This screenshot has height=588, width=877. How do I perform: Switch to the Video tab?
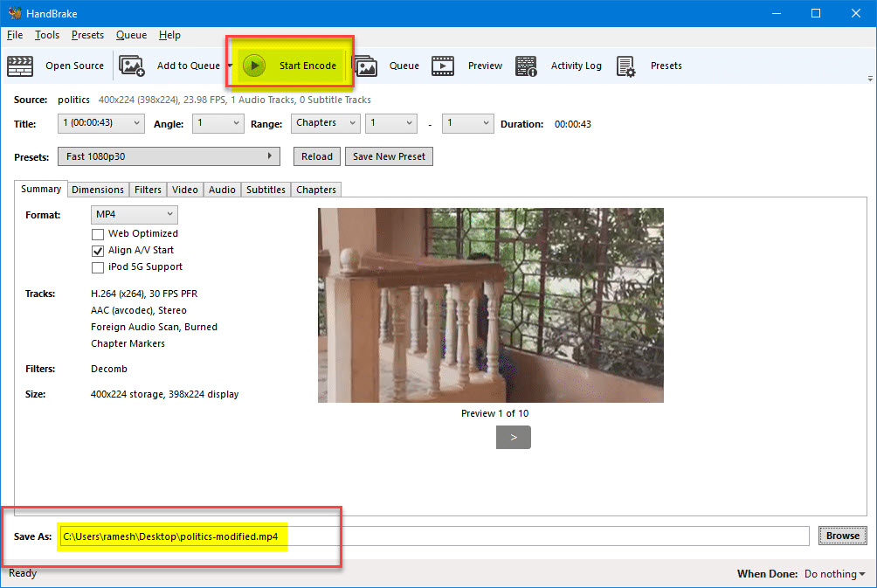tap(184, 189)
